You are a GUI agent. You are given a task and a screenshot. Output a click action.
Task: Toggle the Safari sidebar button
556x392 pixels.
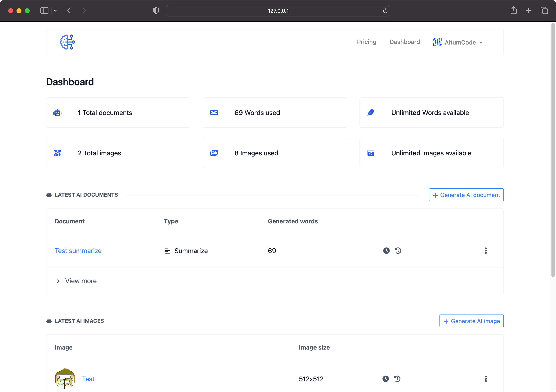pyautogui.click(x=44, y=11)
